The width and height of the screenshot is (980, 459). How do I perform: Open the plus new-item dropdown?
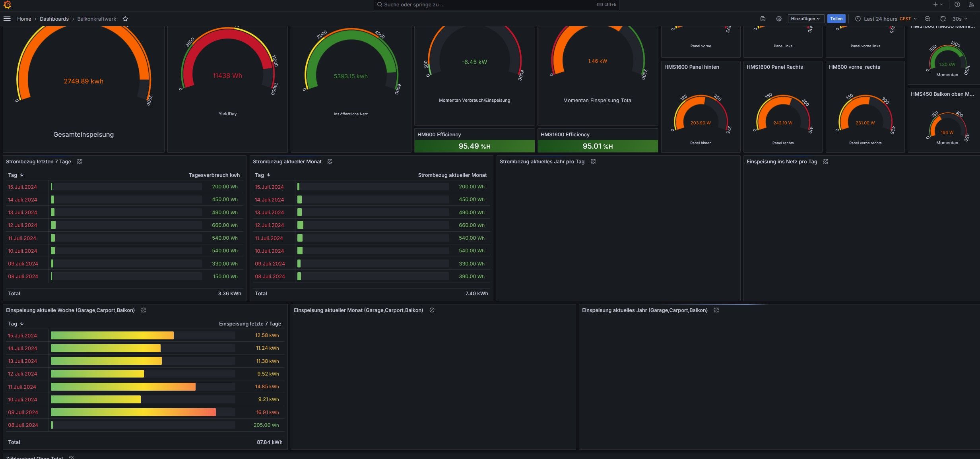938,5
